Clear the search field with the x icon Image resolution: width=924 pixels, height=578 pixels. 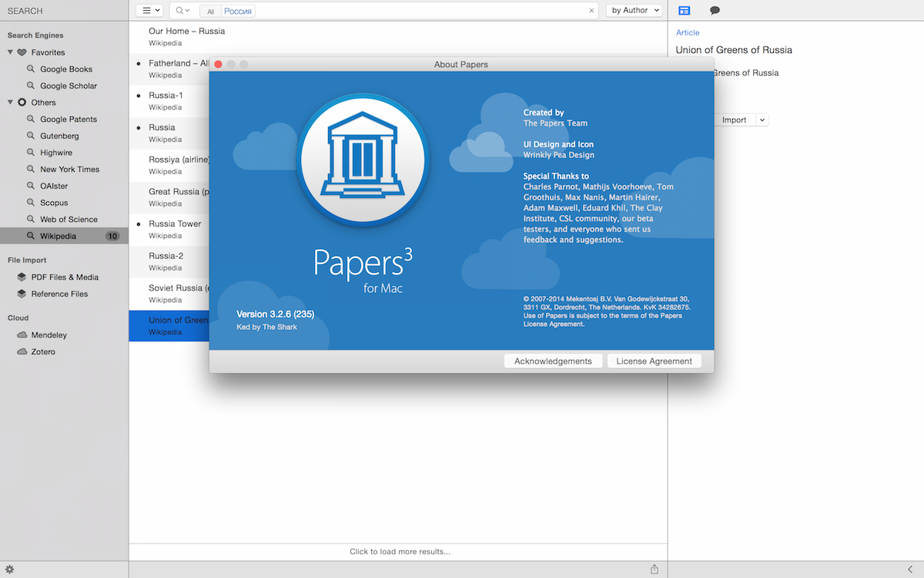pyautogui.click(x=591, y=11)
